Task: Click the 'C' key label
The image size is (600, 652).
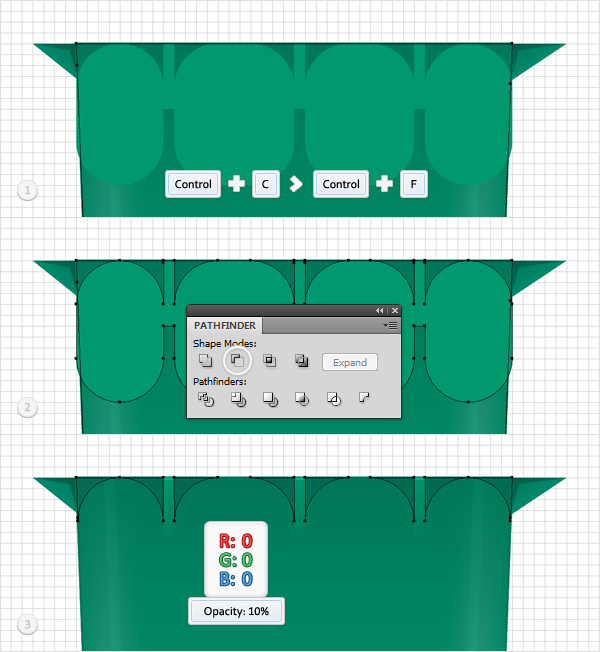Action: pos(265,184)
